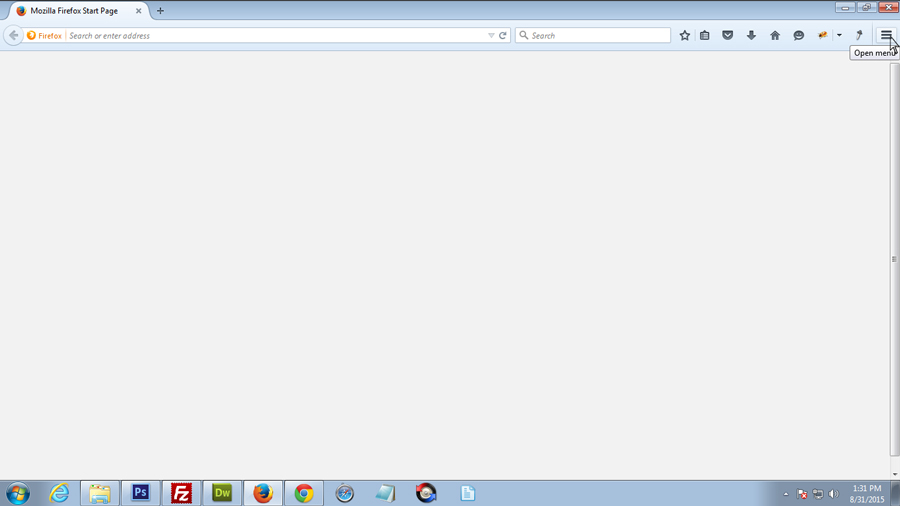Open the red-black disc taskbar icon

pyautogui.click(x=426, y=493)
